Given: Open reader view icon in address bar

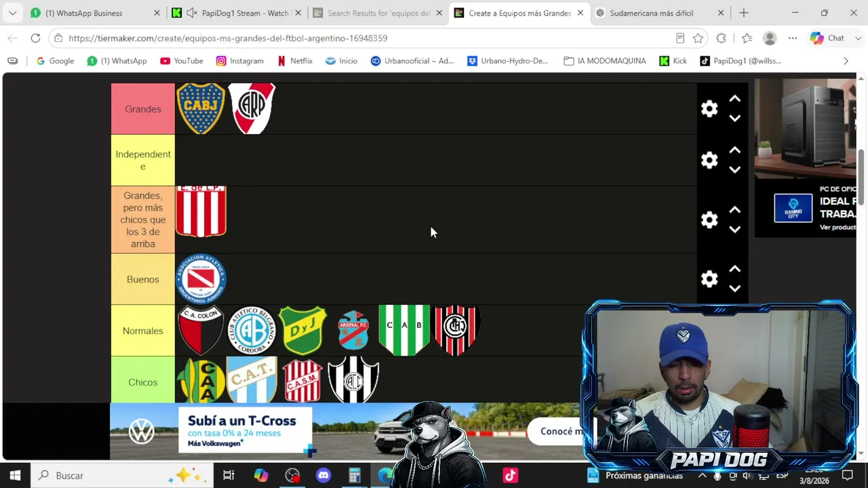Looking at the screenshot, I should [680, 38].
